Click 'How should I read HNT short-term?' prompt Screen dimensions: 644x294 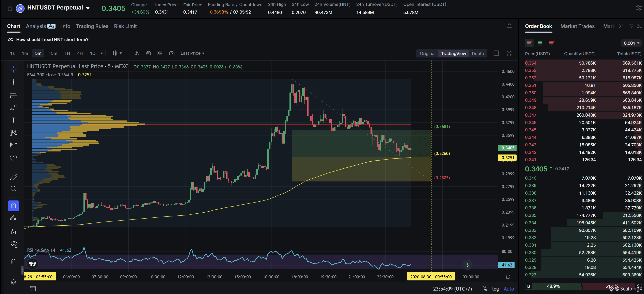(x=52, y=39)
